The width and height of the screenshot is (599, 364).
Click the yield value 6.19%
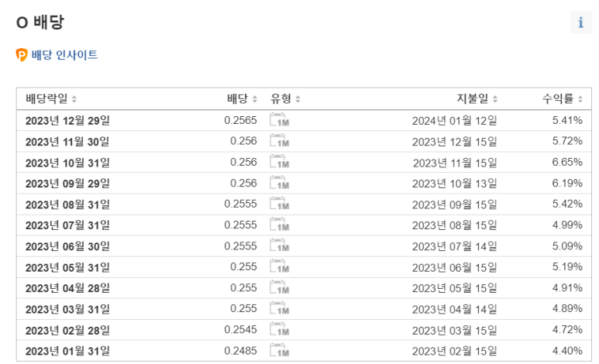567,183
